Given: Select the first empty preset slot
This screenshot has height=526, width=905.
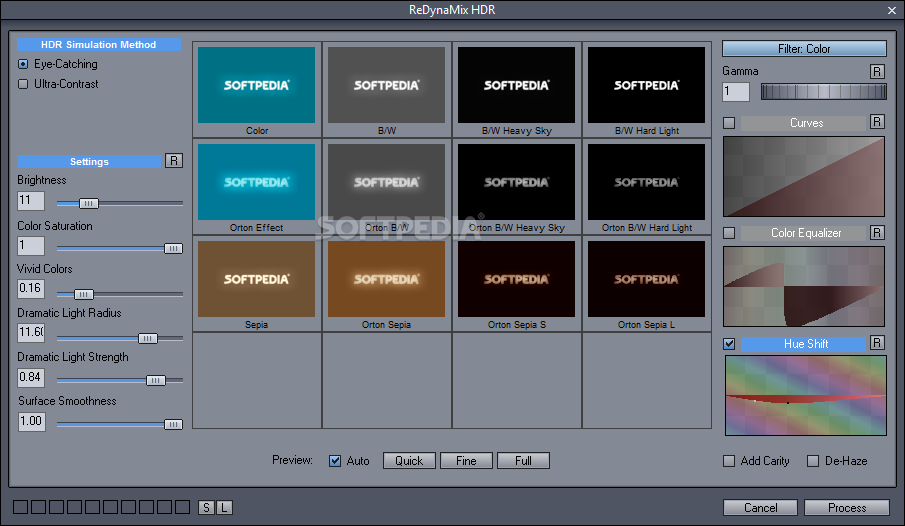Looking at the screenshot, I should (x=20, y=507).
